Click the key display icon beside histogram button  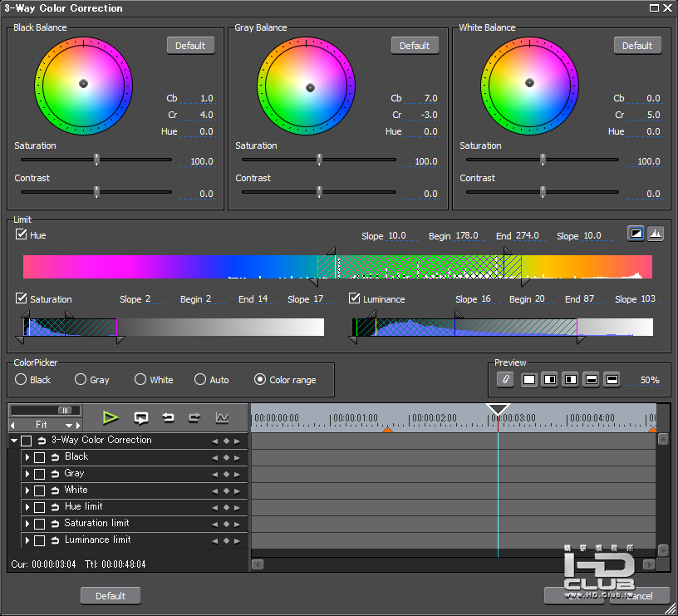(636, 234)
